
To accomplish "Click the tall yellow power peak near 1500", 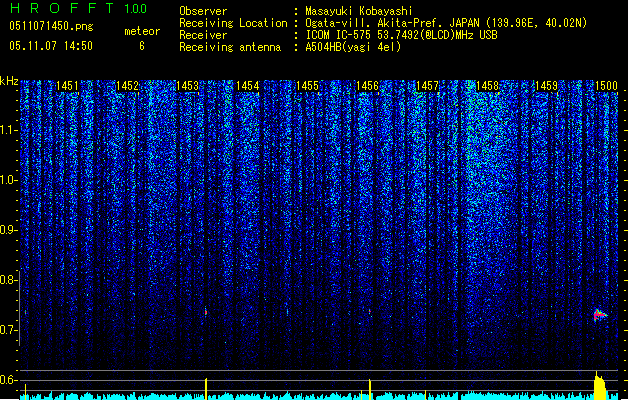I will [599, 386].
